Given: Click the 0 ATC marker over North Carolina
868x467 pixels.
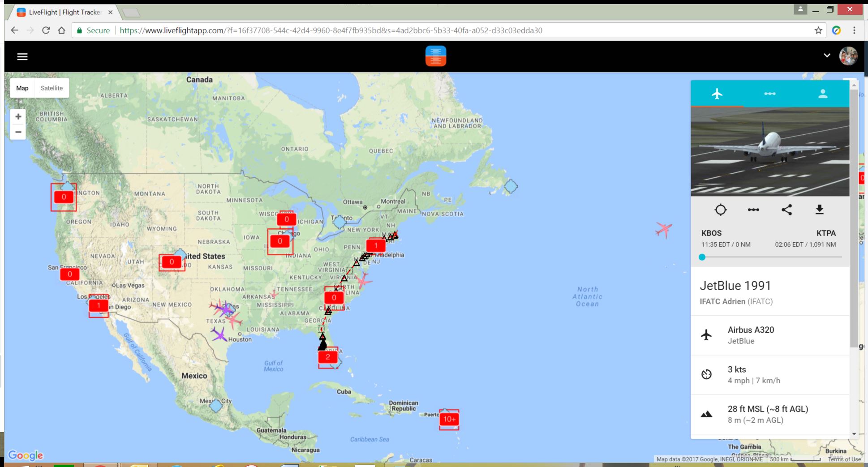Looking at the screenshot, I should tap(334, 298).
